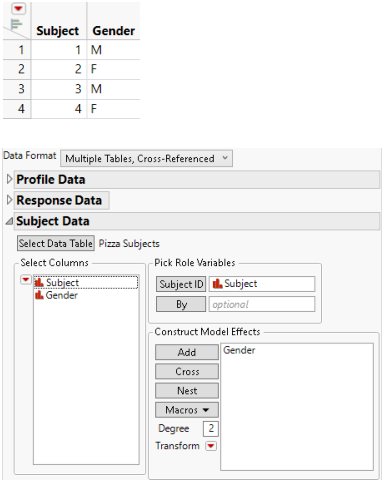Viewport: 384px width, 482px height.
Task: Open the Select Columns red triangle menu
Action: click(x=26, y=280)
